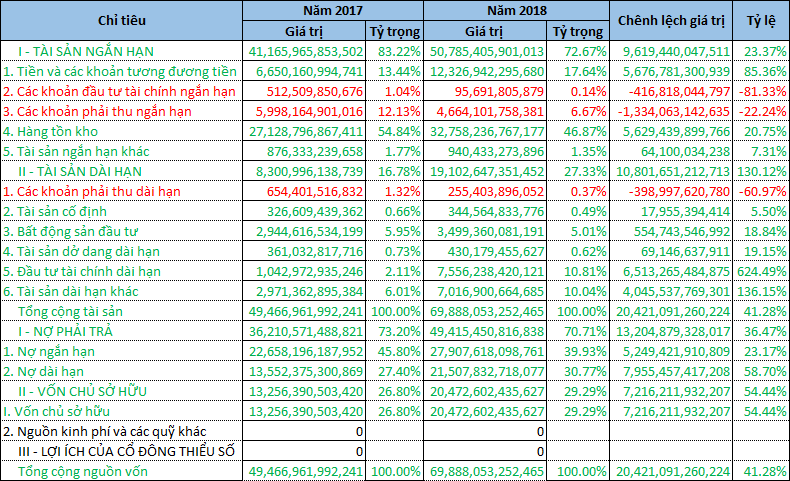
Task: Click 'Tài sản ngắn hạn khác' row label
Action: pos(76,152)
